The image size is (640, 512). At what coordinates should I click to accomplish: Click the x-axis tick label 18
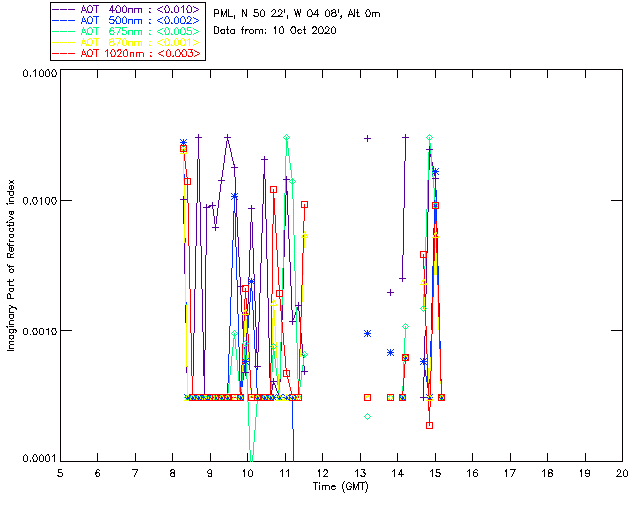pos(547,473)
